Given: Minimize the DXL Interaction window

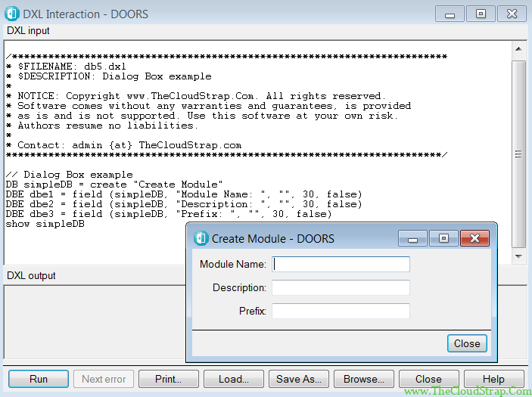Looking at the screenshot, I should (x=450, y=14).
